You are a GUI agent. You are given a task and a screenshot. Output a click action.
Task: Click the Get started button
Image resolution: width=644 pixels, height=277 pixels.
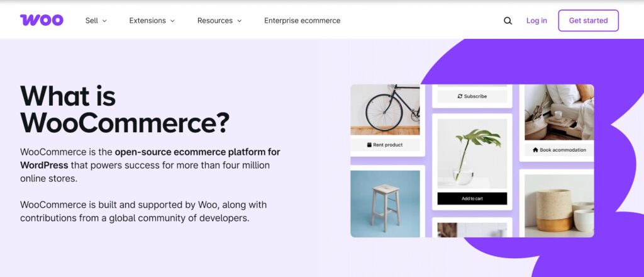point(588,21)
